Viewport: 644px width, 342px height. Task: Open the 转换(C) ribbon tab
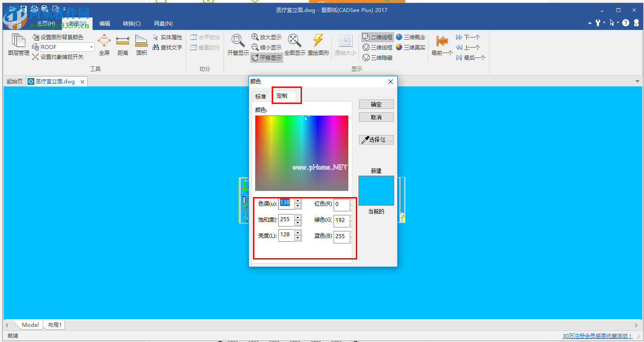tap(132, 24)
